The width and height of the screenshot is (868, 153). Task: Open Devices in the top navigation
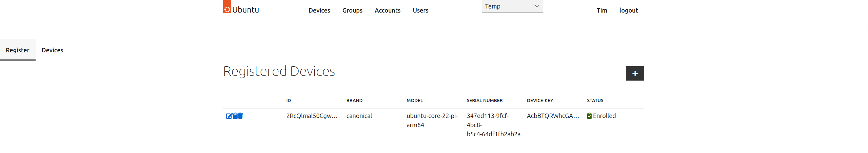coord(319,11)
